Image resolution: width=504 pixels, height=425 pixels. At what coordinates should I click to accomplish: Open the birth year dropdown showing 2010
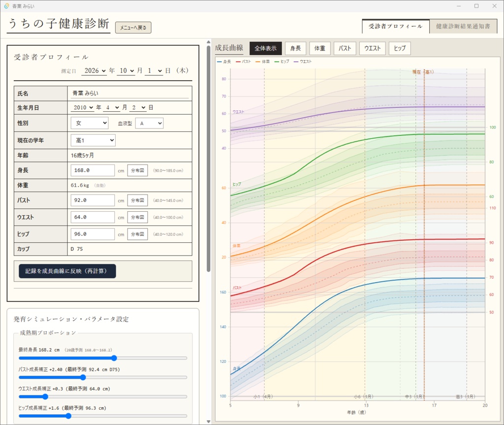83,107
